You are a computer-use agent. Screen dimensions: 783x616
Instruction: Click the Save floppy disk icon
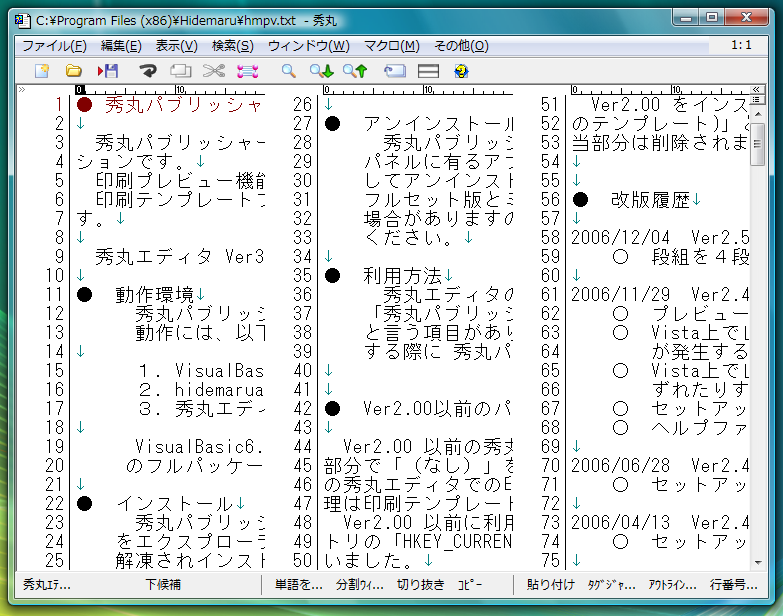pyautogui.click(x=107, y=71)
